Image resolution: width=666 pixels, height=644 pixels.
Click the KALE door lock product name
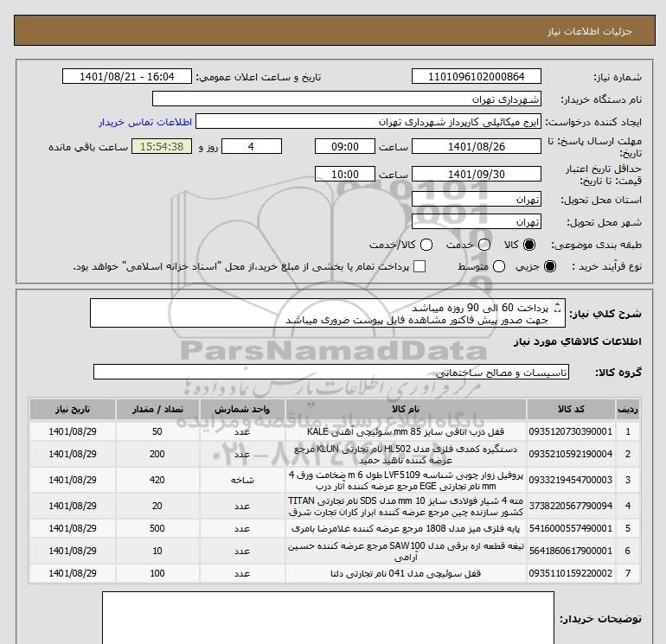[406, 431]
